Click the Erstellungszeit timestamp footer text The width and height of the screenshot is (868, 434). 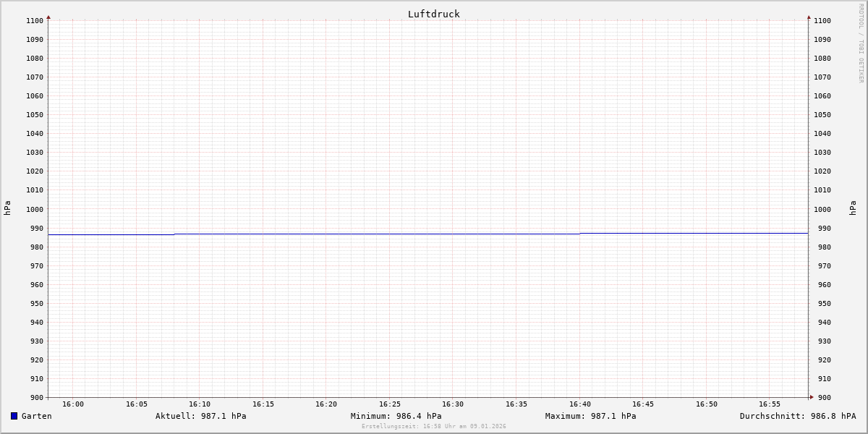click(433, 427)
